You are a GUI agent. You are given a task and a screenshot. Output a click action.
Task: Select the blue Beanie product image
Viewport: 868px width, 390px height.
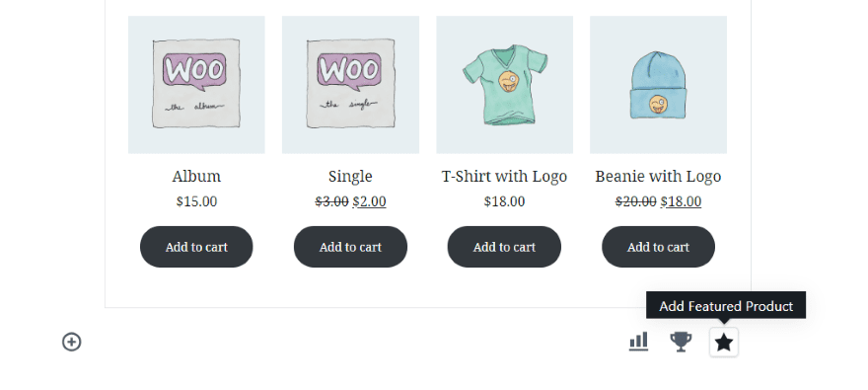tap(658, 84)
